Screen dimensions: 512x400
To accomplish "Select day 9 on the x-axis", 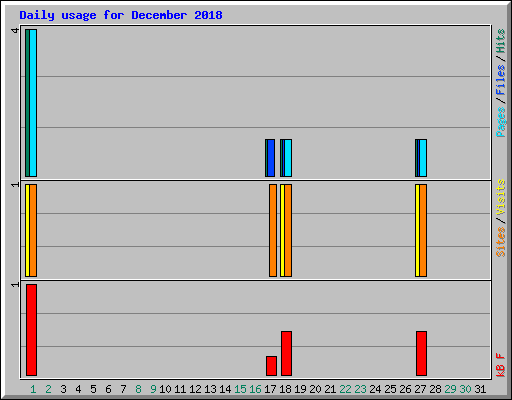I will (153, 389).
